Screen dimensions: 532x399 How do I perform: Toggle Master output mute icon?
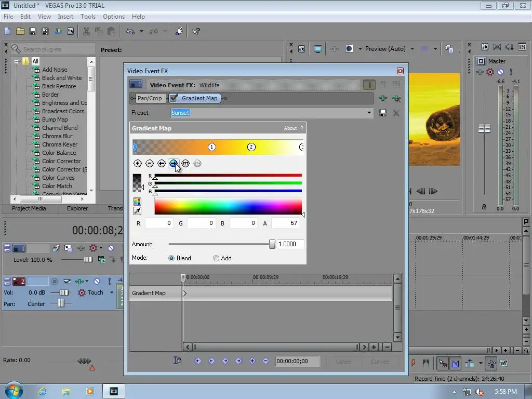point(500,72)
